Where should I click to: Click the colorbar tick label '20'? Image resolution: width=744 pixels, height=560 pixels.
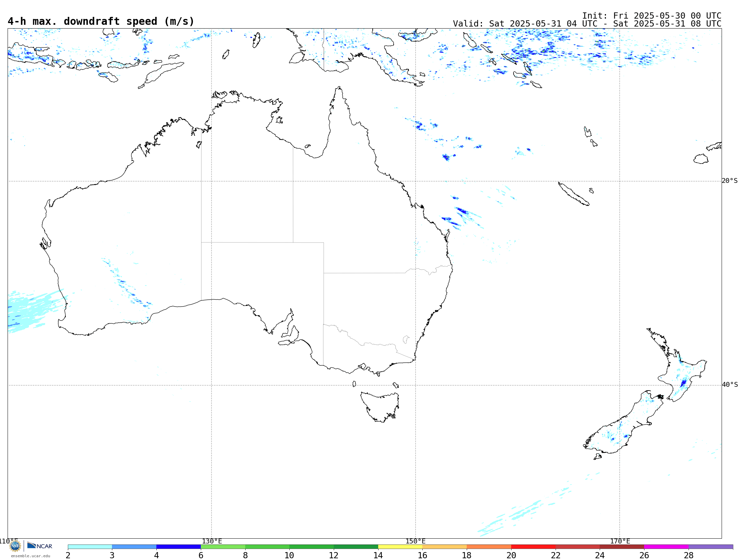(511, 555)
